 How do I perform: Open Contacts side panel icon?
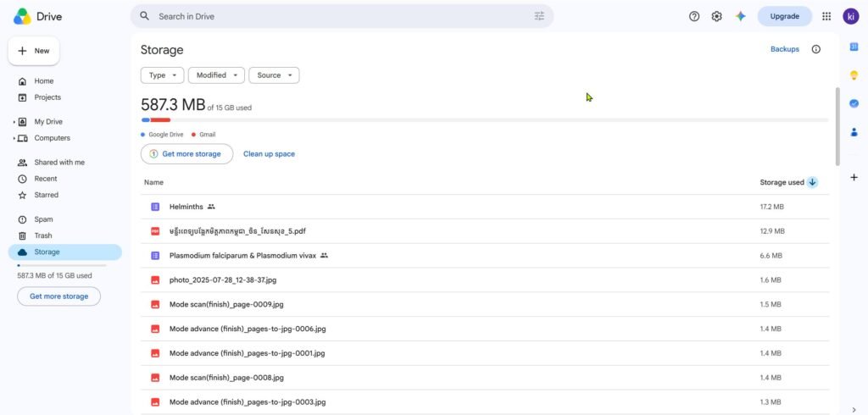point(854,131)
